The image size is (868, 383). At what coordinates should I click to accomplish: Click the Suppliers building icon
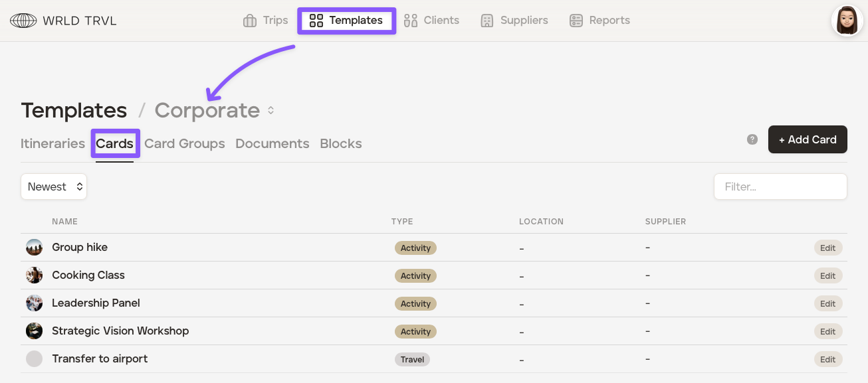(487, 21)
